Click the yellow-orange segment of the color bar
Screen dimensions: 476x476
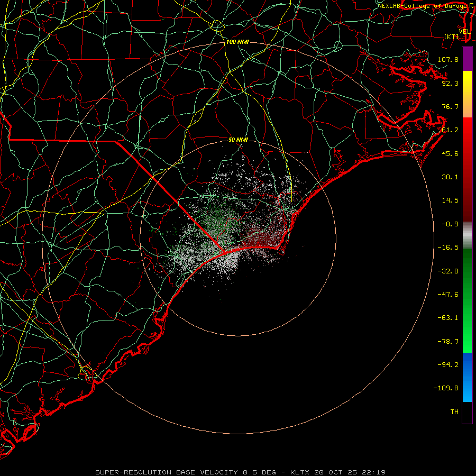[x=467, y=94]
